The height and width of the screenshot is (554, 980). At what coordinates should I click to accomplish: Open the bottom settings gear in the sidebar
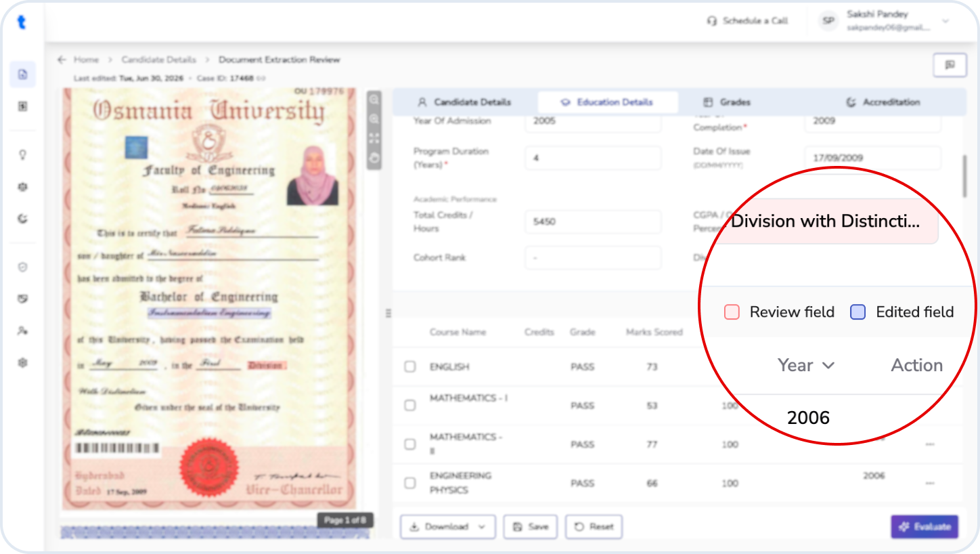23,363
